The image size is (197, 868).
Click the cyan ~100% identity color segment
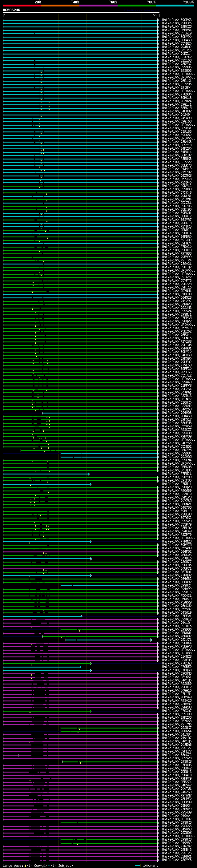pos(175,6)
